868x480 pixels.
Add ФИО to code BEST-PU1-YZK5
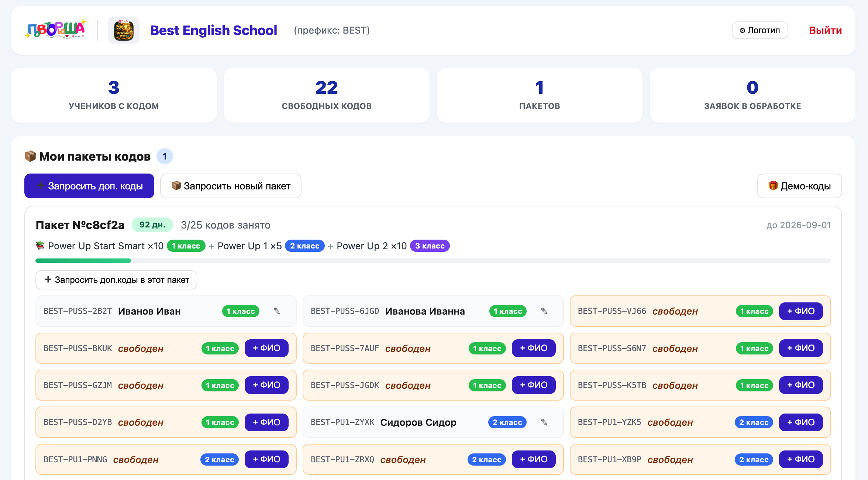801,422
